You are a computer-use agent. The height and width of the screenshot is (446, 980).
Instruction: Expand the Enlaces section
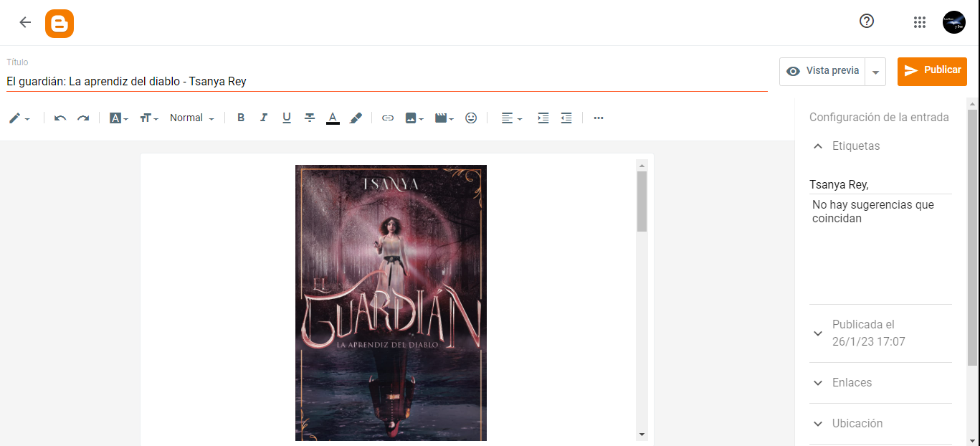[x=880, y=383]
